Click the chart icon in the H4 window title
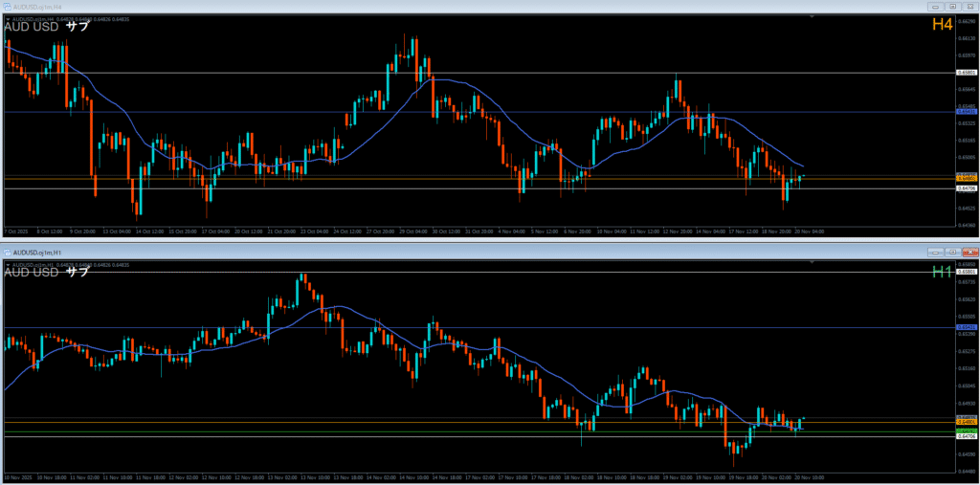 [x=8, y=7]
